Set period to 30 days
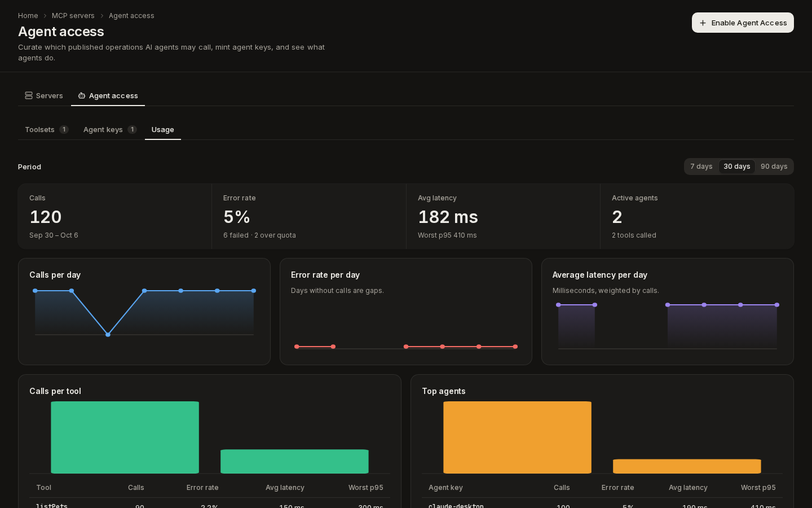812x508 pixels. click(737, 167)
